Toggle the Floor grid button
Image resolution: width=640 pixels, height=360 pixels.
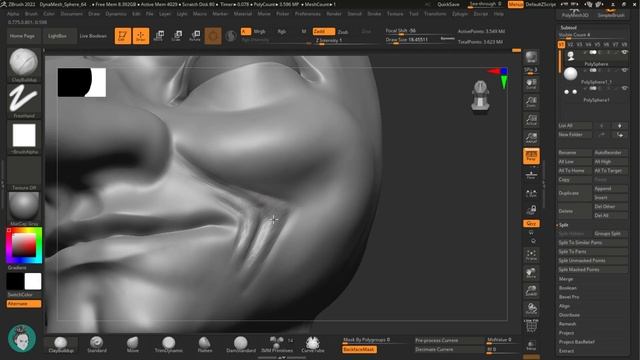(531, 175)
